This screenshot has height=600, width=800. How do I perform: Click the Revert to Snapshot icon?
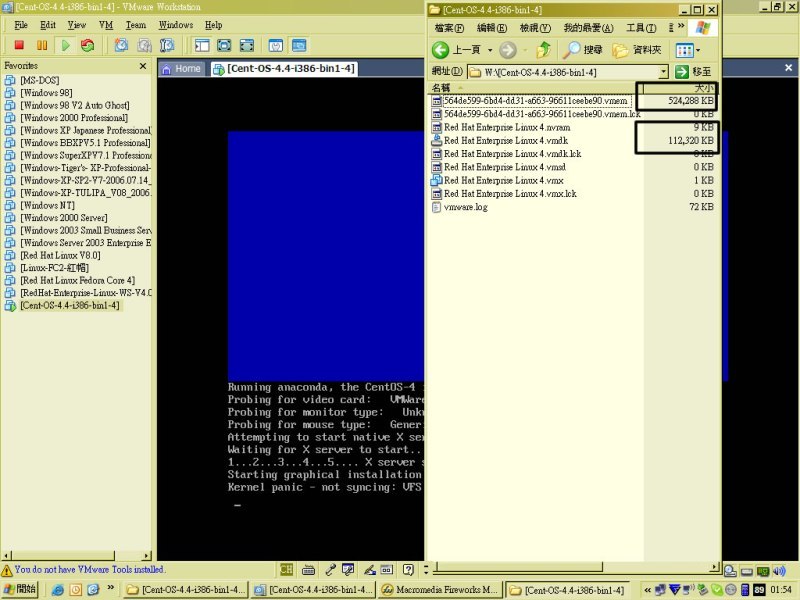pyautogui.click(x=144, y=45)
